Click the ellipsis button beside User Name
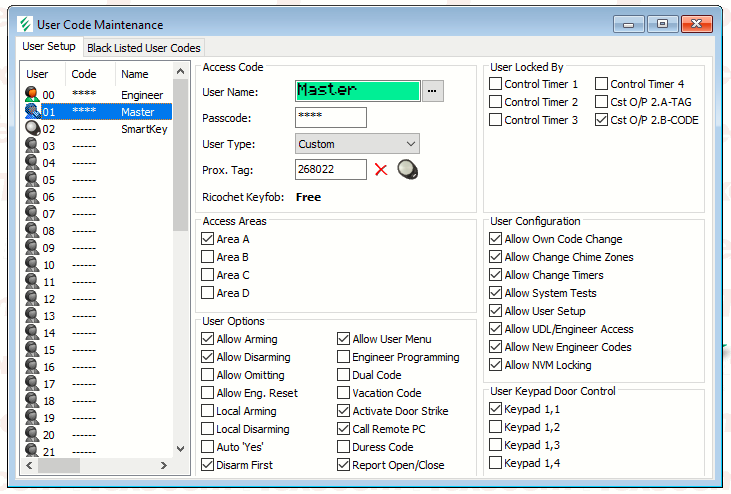Screen dimensions: 731x494 (x=432, y=91)
